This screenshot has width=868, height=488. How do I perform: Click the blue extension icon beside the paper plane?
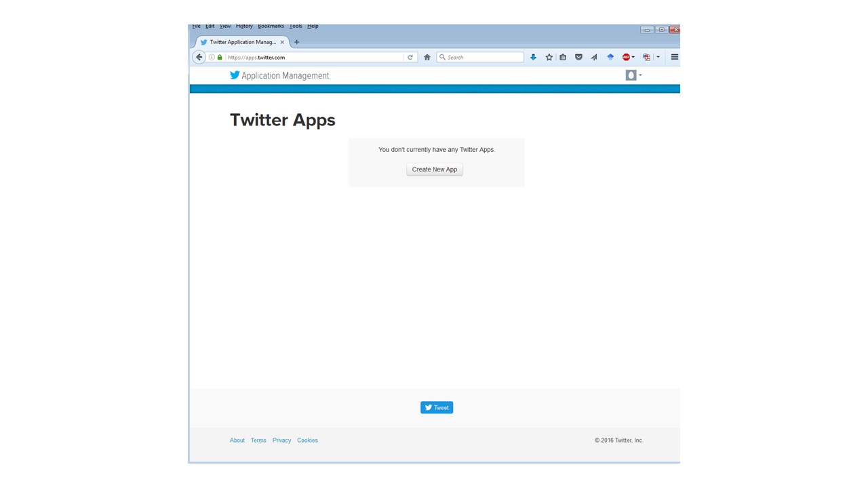click(x=610, y=58)
